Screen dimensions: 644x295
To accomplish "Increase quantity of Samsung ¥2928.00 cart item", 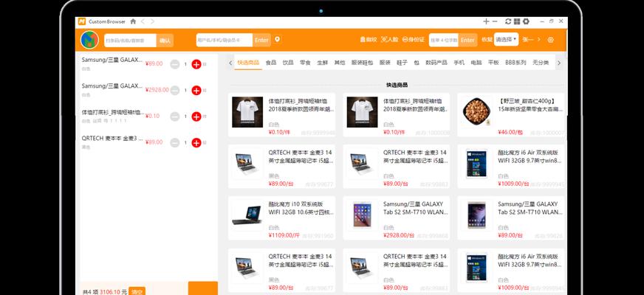I will [x=196, y=90].
